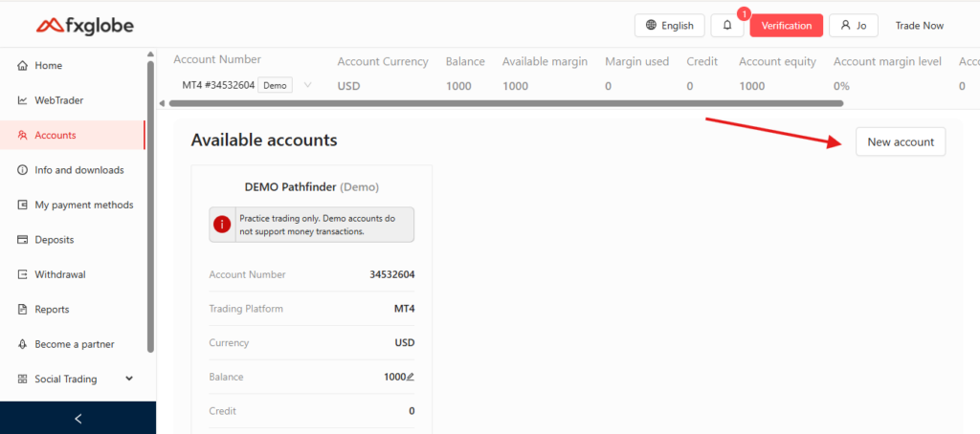Collapse sidebar with the left chevron
This screenshot has height=434, width=980.
click(78, 419)
